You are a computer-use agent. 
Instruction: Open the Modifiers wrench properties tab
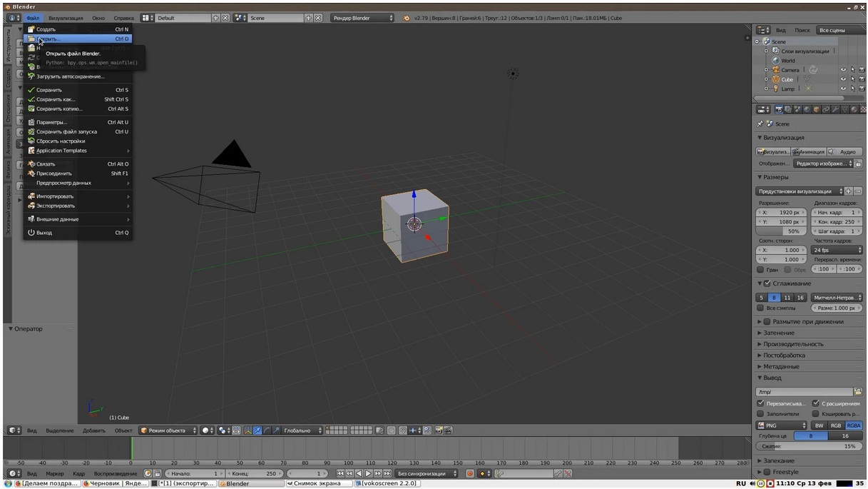coord(835,109)
